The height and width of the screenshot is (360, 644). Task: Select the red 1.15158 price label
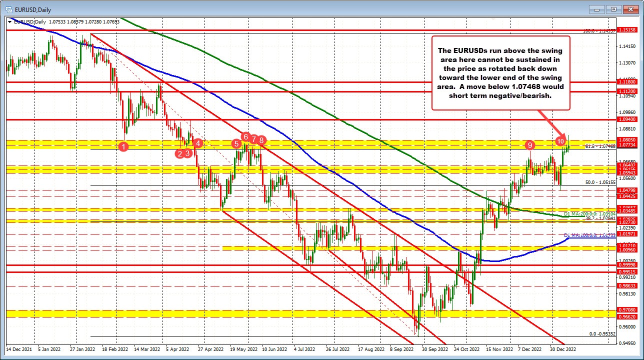point(627,30)
